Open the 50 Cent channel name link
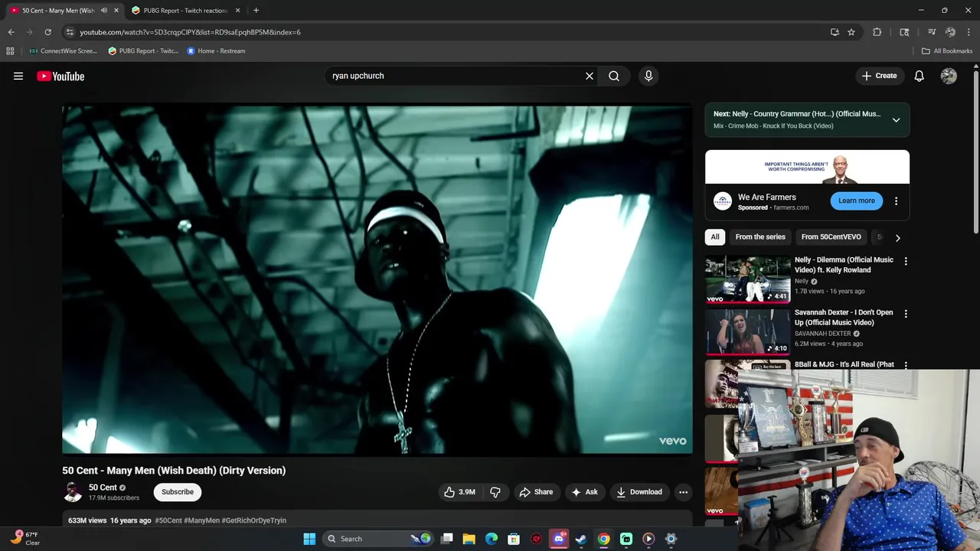The image size is (980, 551). click(x=103, y=487)
